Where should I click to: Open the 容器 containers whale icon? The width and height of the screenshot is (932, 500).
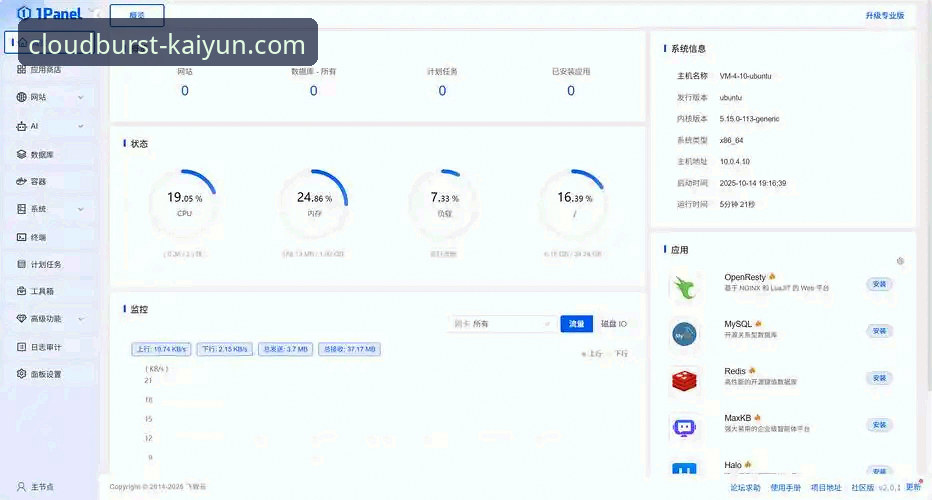tap(21, 181)
